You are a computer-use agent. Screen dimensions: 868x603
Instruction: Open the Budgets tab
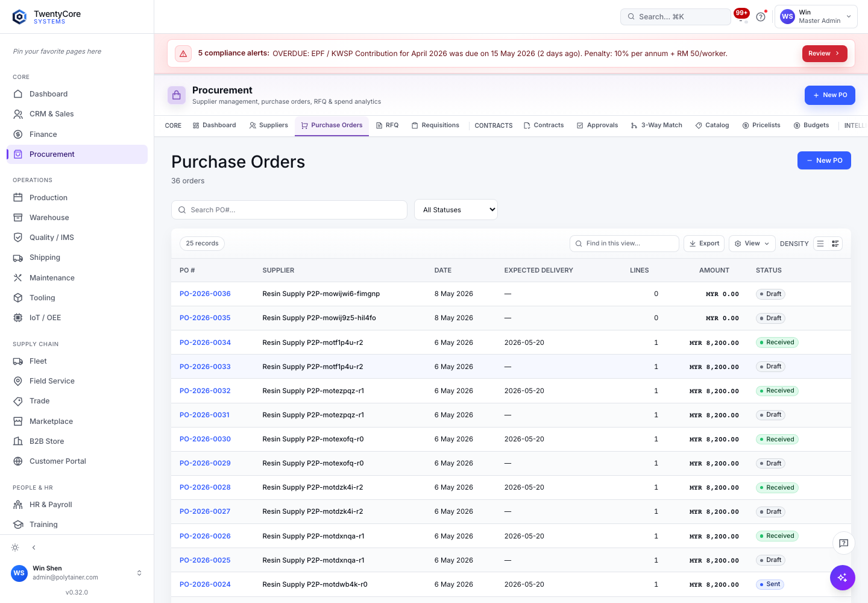coord(811,125)
